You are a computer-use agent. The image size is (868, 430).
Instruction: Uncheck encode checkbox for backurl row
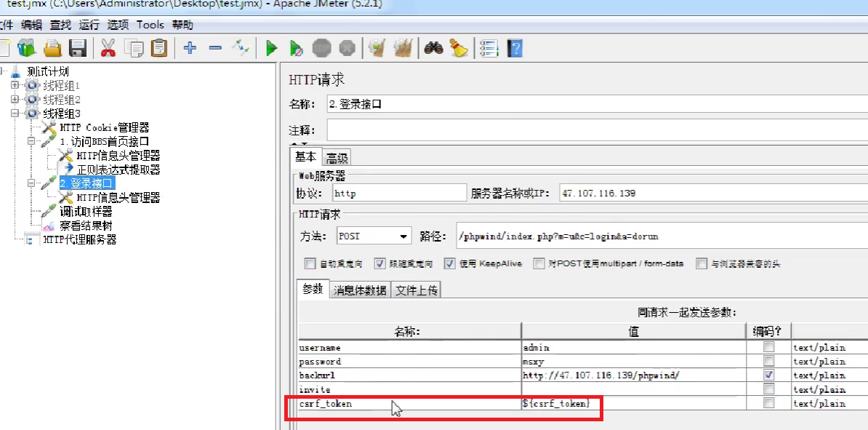coord(768,375)
